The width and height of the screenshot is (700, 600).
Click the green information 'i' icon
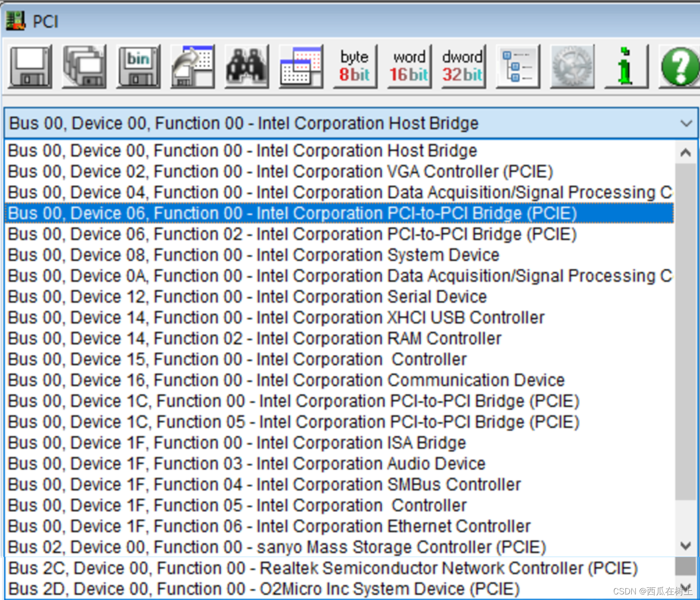tap(626, 67)
